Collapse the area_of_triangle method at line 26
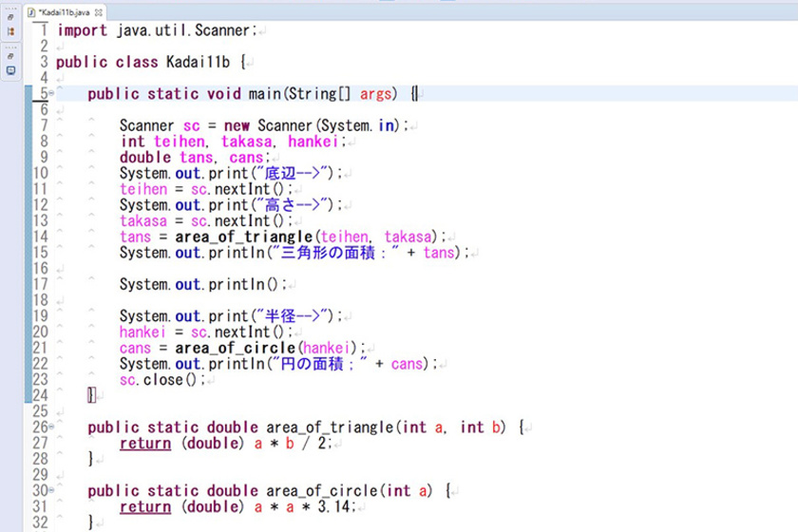Image resolution: width=798 pixels, height=532 pixels. click(51, 428)
